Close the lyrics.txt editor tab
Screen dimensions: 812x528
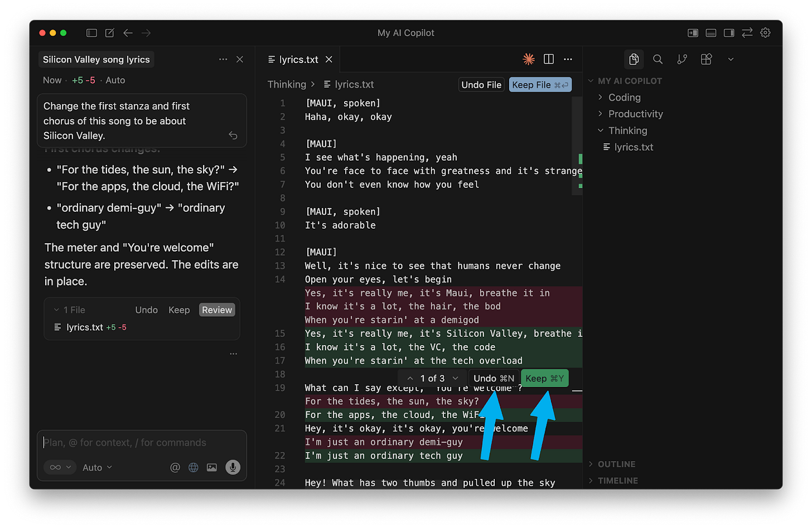tap(329, 59)
